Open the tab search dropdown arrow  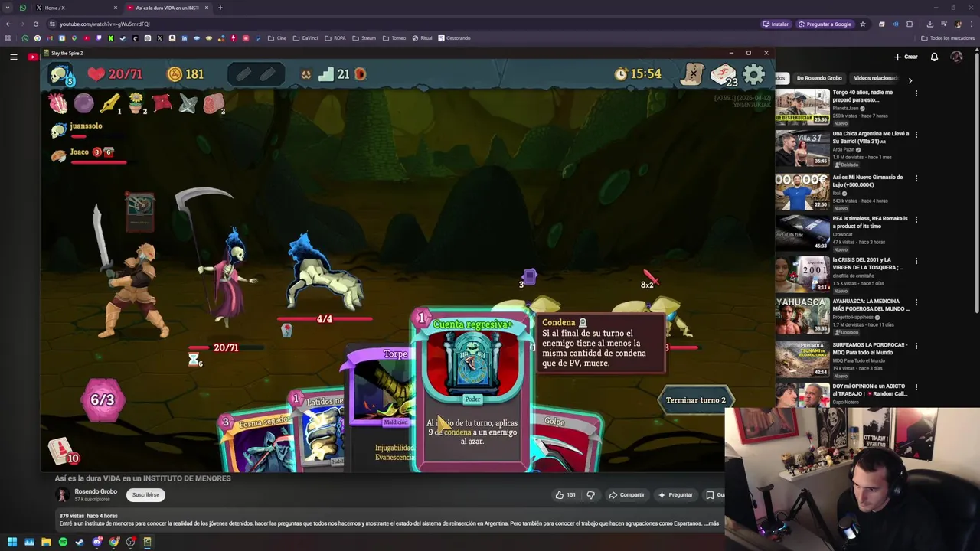coord(8,8)
